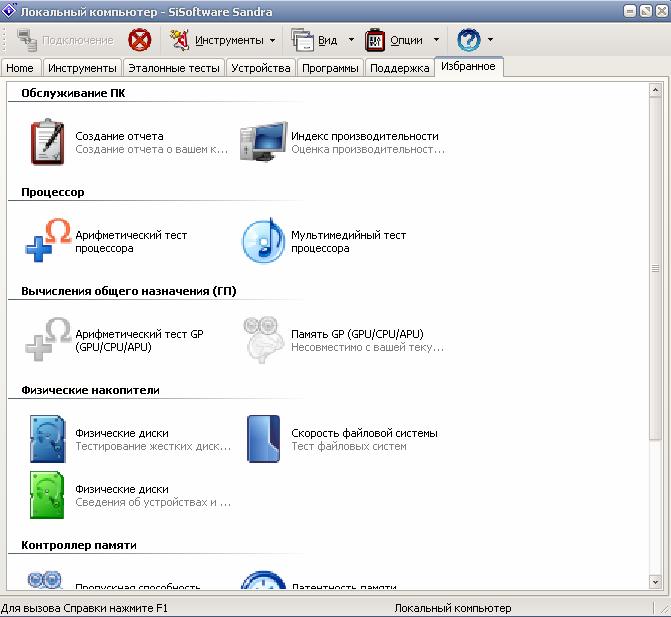Click the scrollbar down arrow

pyautogui.click(x=655, y=581)
